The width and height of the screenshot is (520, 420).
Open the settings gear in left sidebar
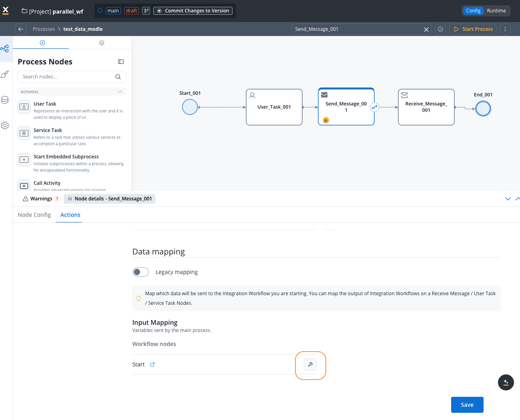5,126
